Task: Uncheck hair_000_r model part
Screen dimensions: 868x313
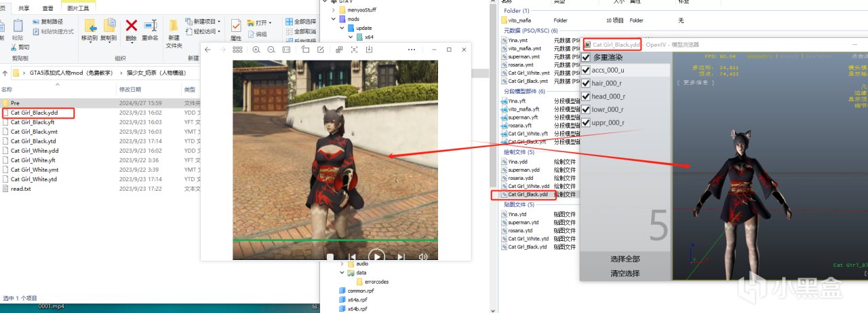Action: pyautogui.click(x=586, y=83)
